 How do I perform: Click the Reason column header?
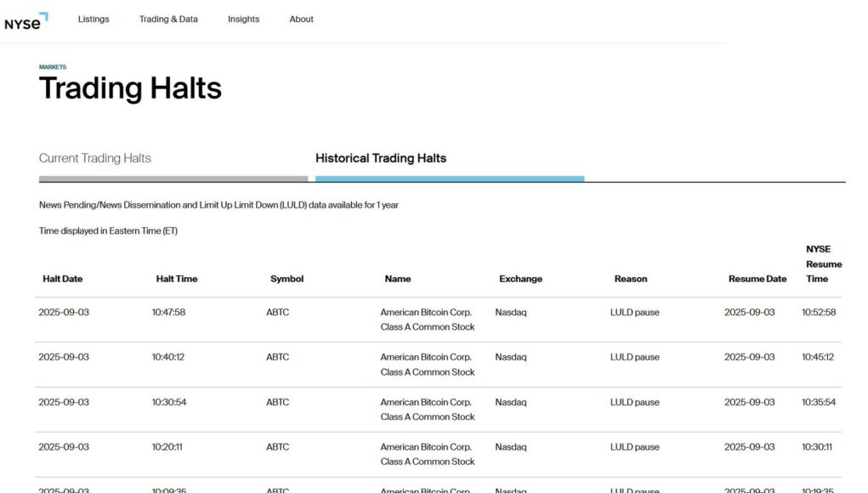coord(631,279)
